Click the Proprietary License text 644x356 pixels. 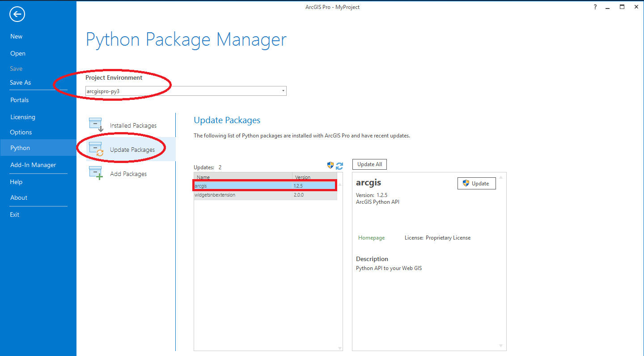click(448, 238)
